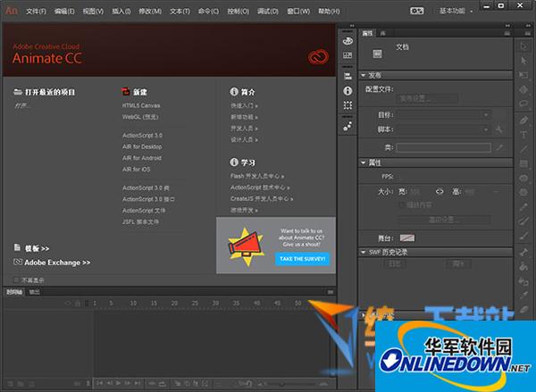This screenshot has height=392, width=536.
Task: Create a new ActionScript 3.0 document
Action: (x=143, y=136)
